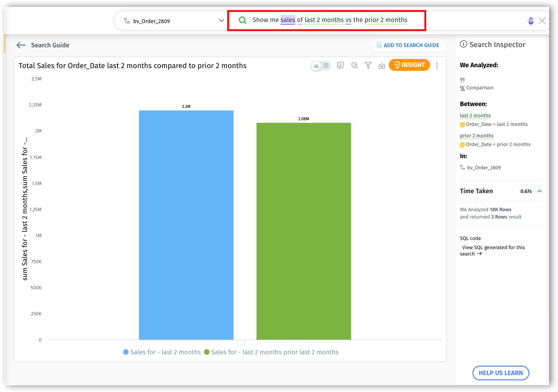Open View SQL generated for this search
The width and height of the screenshot is (558, 392).
tap(493, 251)
